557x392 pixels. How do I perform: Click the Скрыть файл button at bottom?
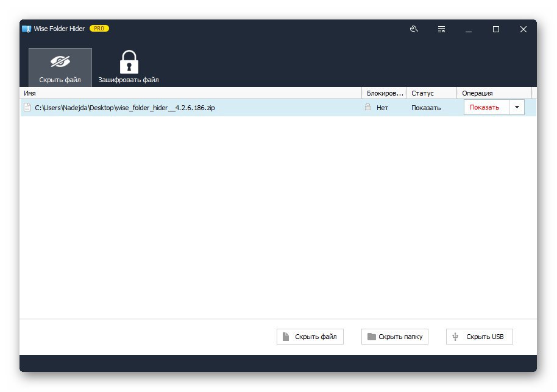coord(310,337)
